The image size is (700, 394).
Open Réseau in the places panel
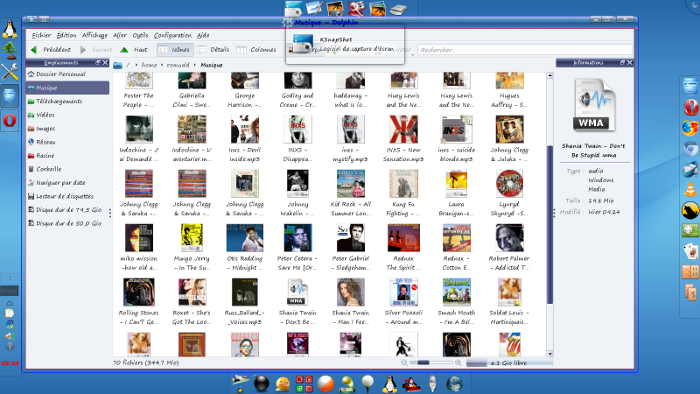[67, 142]
